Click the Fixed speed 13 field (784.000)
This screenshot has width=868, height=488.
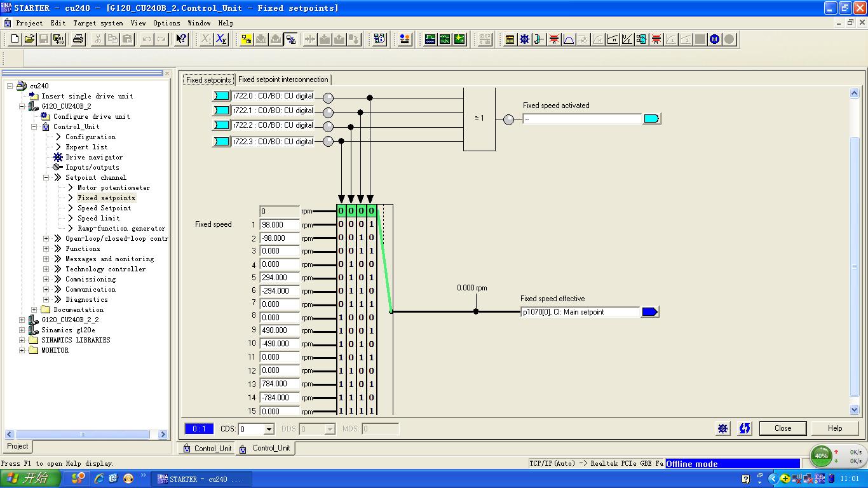coord(280,384)
